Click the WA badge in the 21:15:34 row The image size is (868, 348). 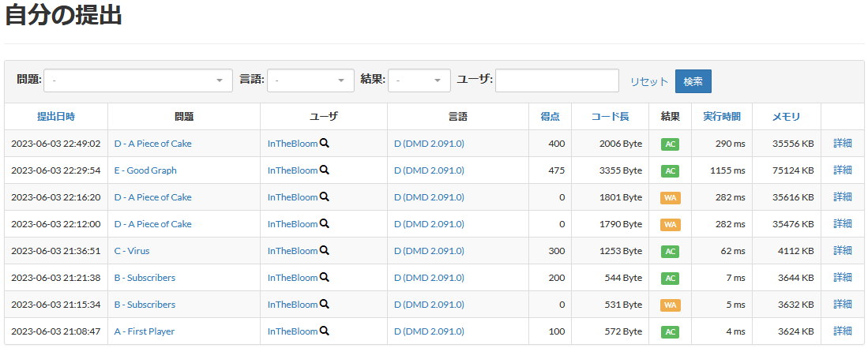tap(670, 305)
